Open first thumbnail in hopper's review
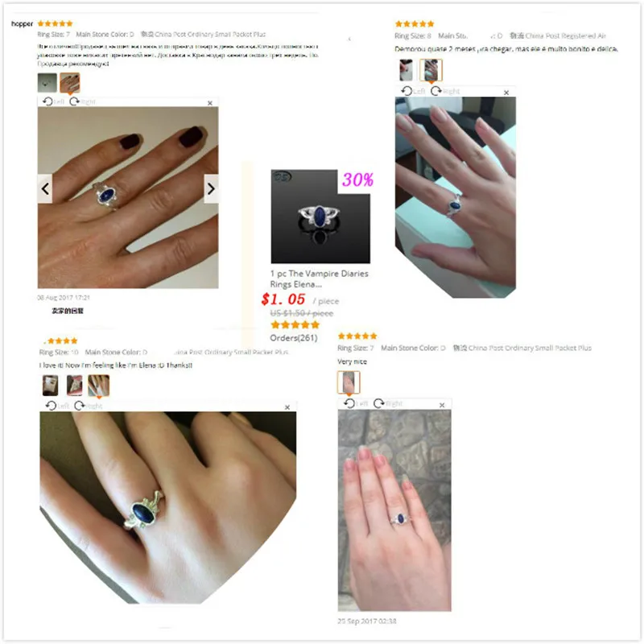The image size is (644, 644). [47, 83]
